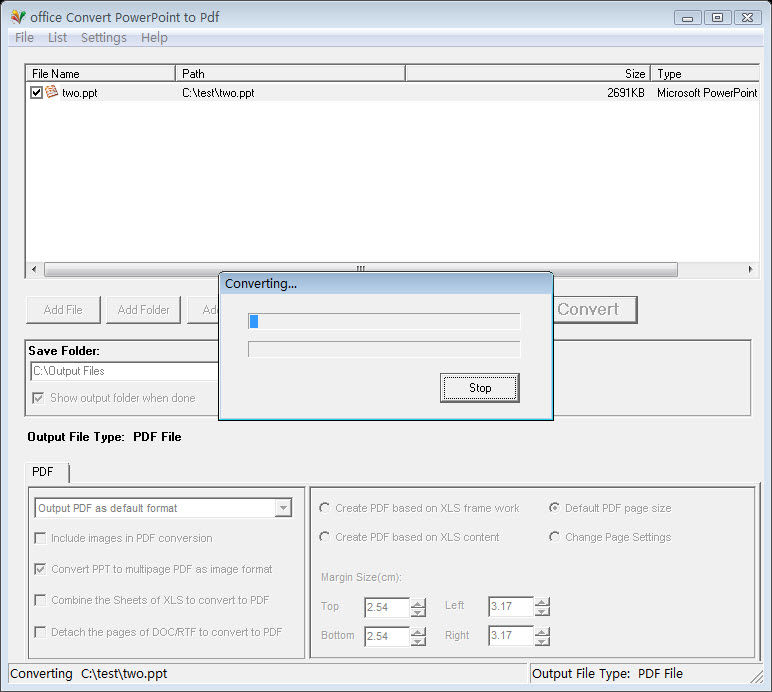Toggle Show output folder when done
Screen dimensions: 772x692
pos(38,398)
